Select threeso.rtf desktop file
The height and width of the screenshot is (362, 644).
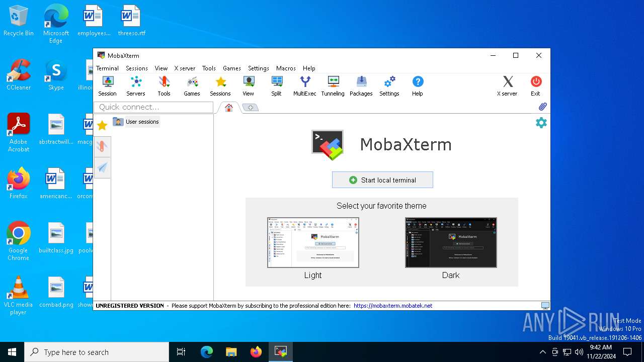131,22
